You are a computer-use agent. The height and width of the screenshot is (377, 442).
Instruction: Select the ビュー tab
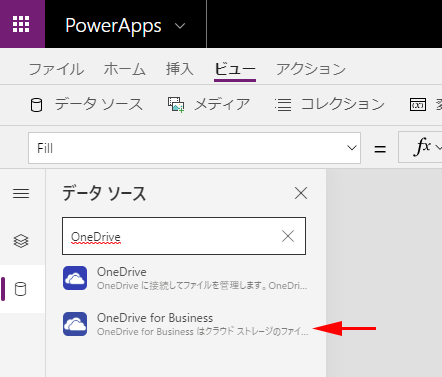coord(235,69)
